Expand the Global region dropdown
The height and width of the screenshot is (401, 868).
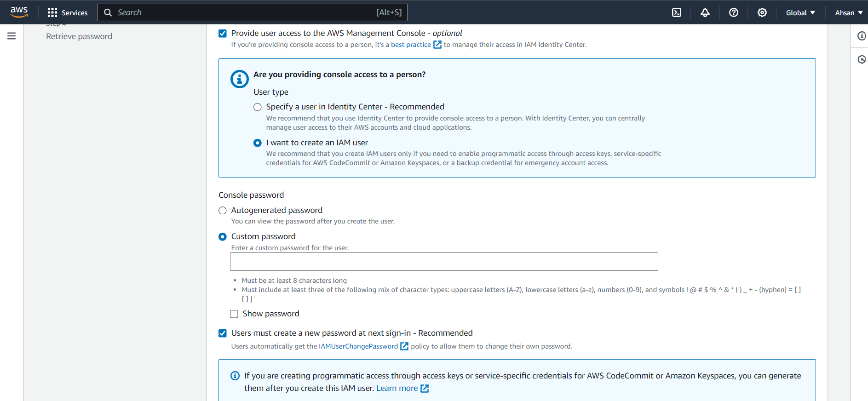click(800, 12)
